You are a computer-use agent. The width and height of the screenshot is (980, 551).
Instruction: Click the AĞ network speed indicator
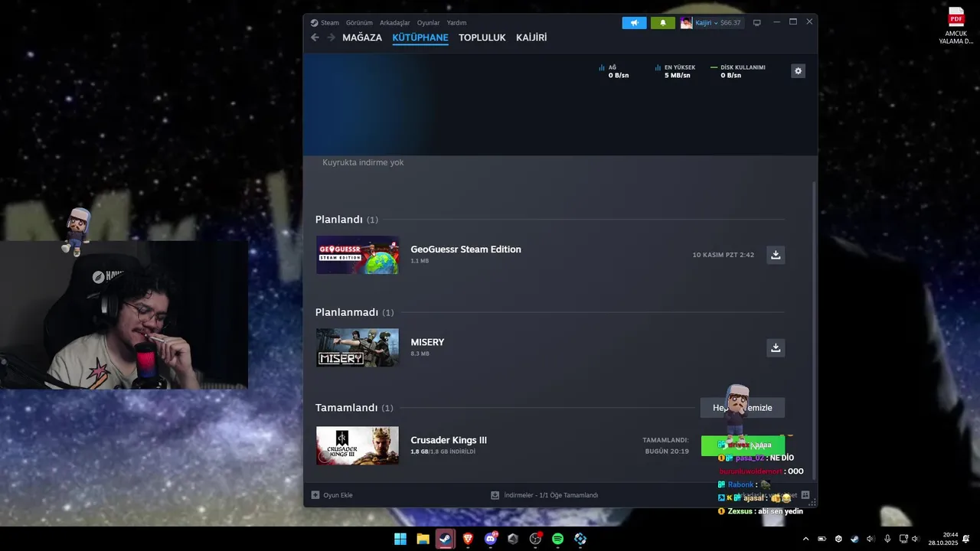pyautogui.click(x=614, y=71)
